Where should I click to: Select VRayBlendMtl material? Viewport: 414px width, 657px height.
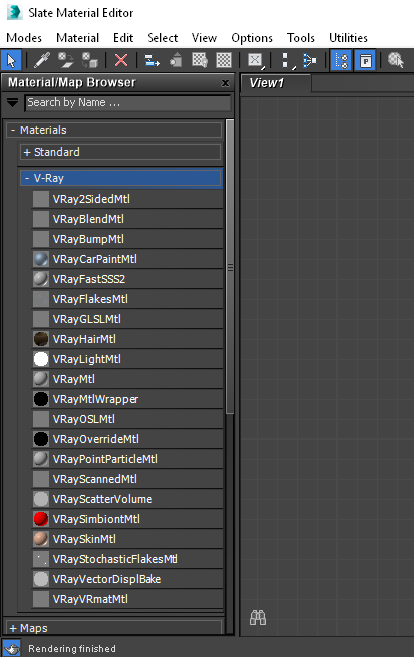point(127,219)
